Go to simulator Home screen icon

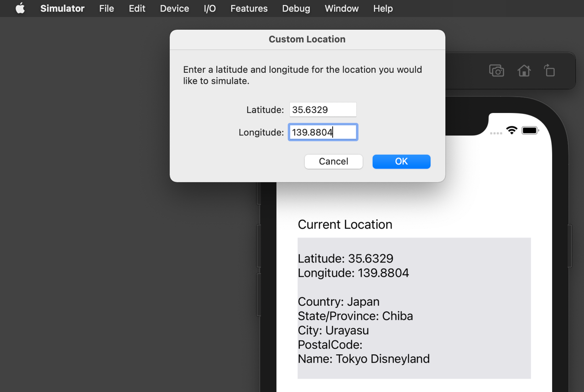click(524, 71)
